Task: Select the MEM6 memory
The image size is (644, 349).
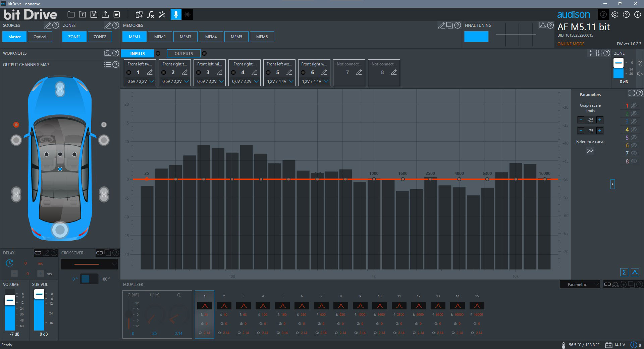Action: (262, 37)
